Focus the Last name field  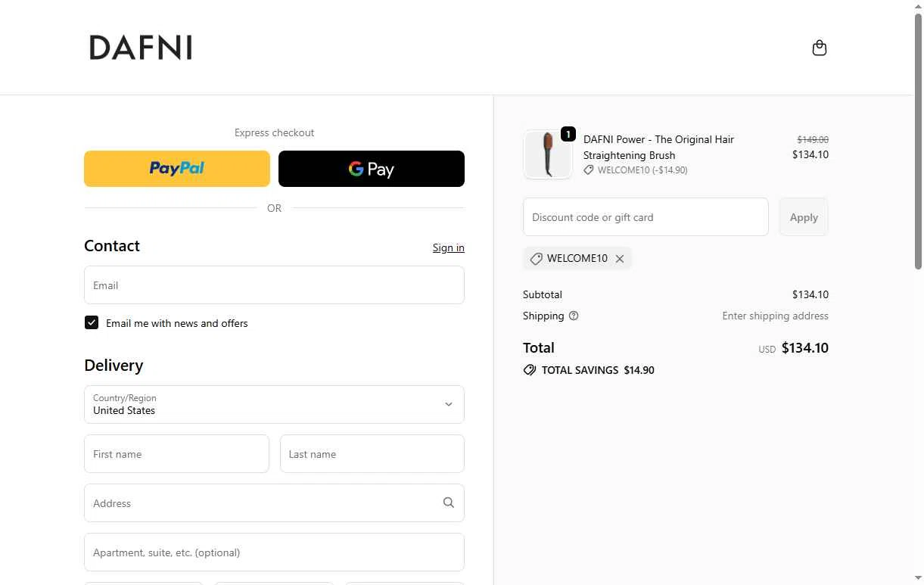pos(372,454)
